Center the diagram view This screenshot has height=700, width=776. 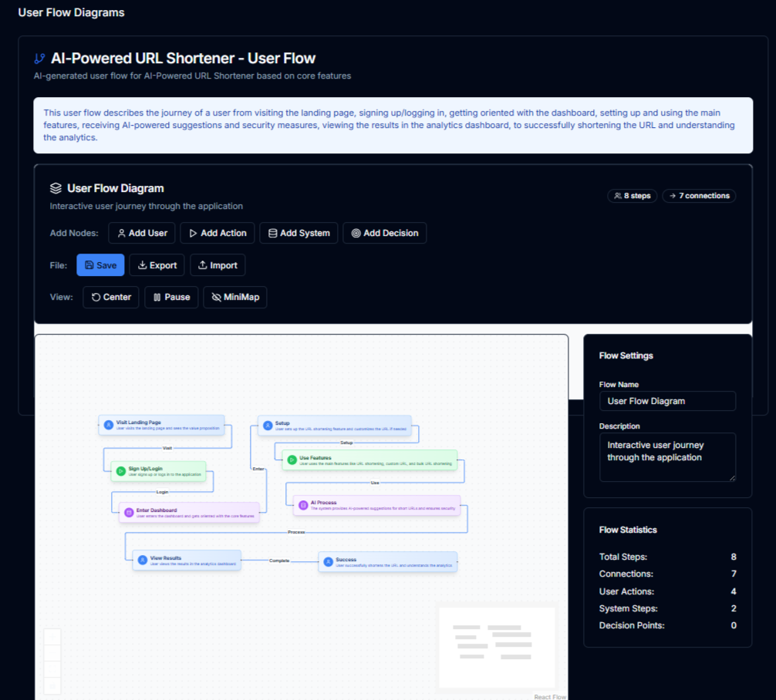point(110,297)
